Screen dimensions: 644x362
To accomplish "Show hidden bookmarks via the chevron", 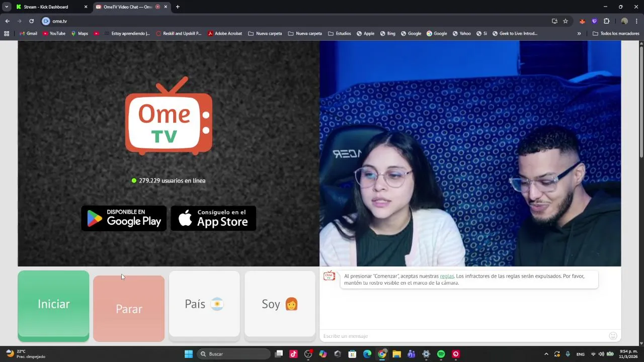I will pyautogui.click(x=579, y=34).
